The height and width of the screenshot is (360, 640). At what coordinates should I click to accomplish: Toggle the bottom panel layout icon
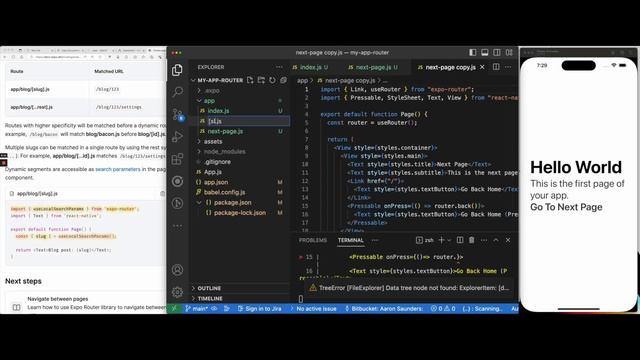click(x=484, y=52)
